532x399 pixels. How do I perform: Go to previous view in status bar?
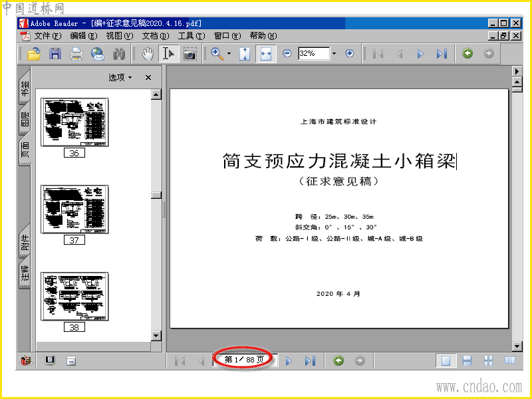tap(338, 360)
